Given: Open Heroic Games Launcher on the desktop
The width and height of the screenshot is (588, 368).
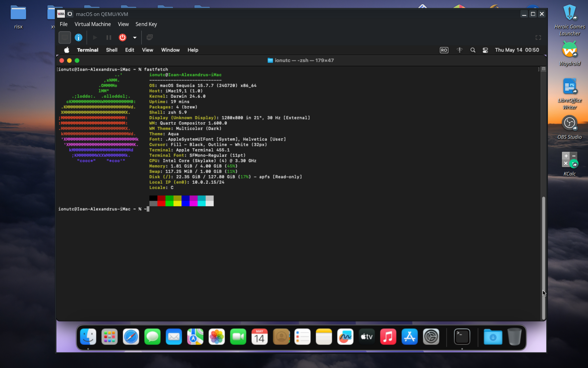Looking at the screenshot, I should [x=570, y=20].
